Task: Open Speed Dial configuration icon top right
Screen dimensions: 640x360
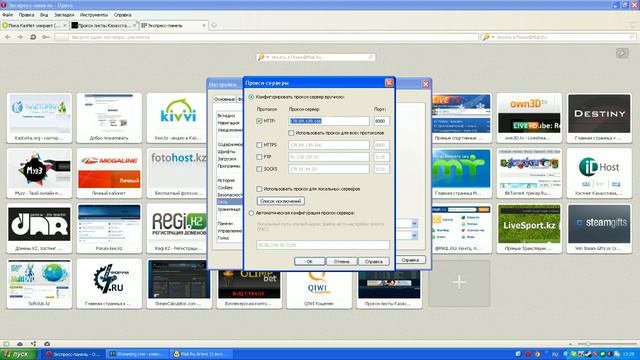Action: point(622,53)
